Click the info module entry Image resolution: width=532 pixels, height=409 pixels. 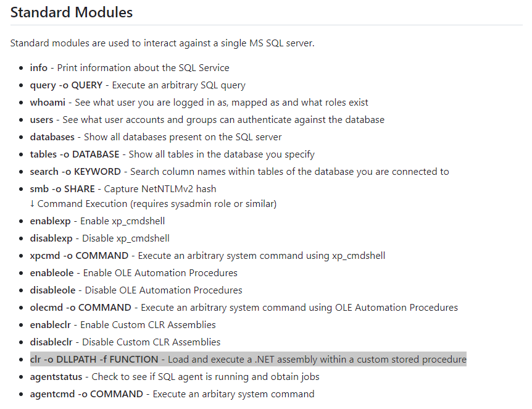(x=38, y=68)
